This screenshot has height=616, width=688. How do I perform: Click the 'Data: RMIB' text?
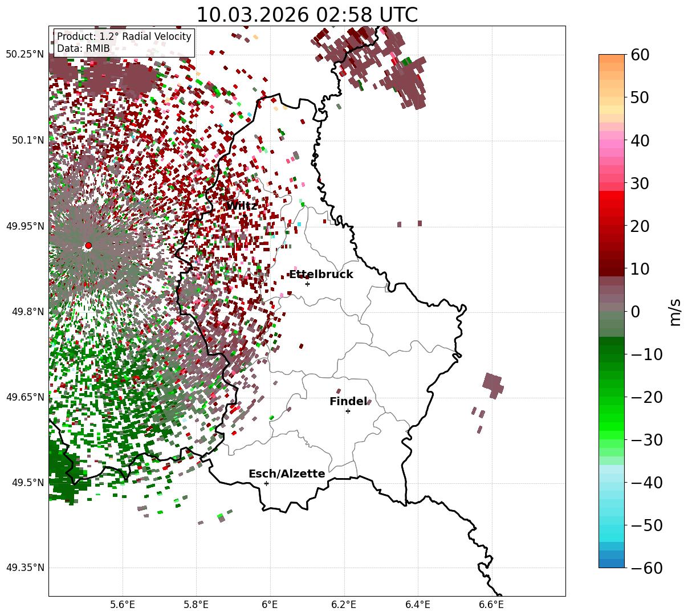pos(83,49)
